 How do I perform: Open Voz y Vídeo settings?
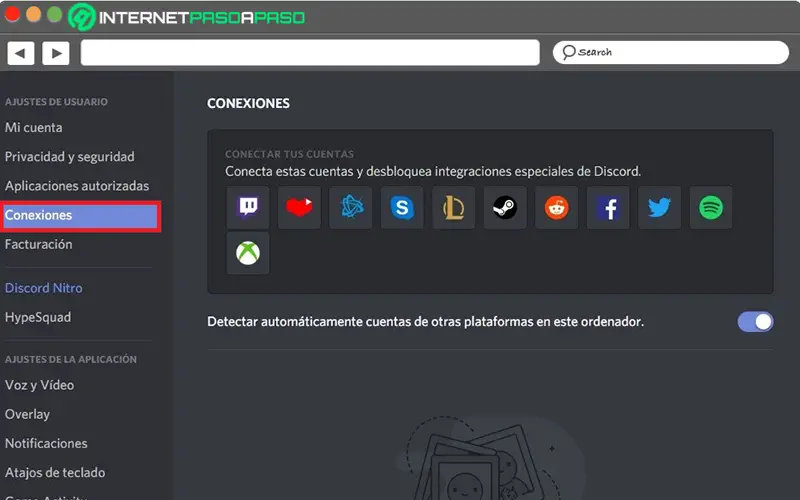[39, 385]
